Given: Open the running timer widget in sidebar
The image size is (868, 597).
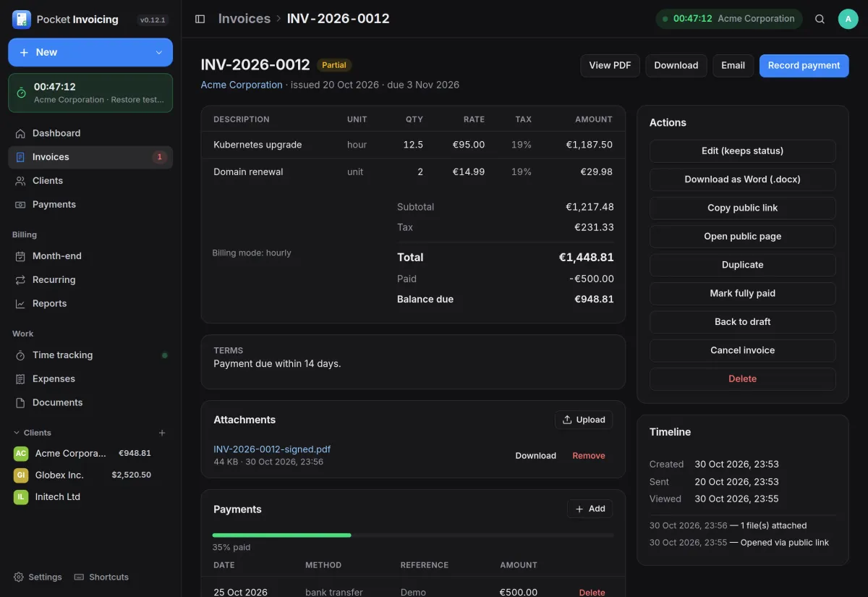Looking at the screenshot, I should (90, 93).
